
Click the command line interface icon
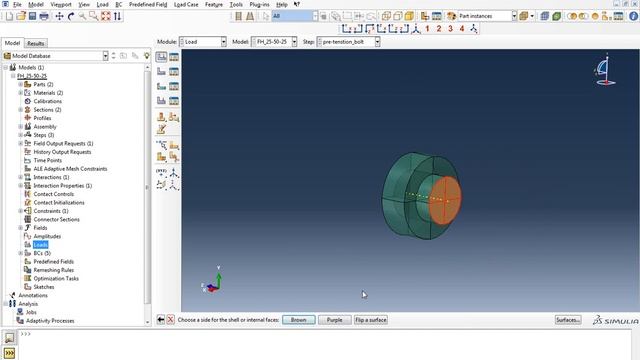[9, 353]
